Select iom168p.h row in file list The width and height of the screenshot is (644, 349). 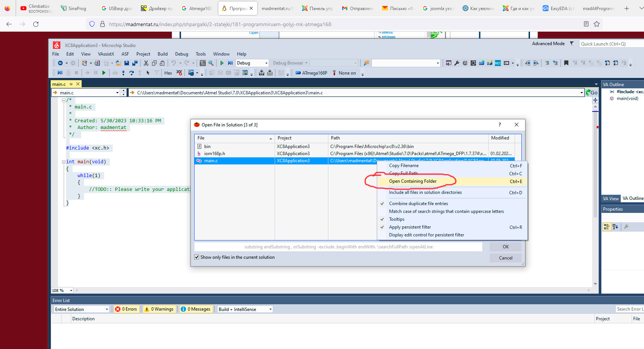pyautogui.click(x=354, y=154)
